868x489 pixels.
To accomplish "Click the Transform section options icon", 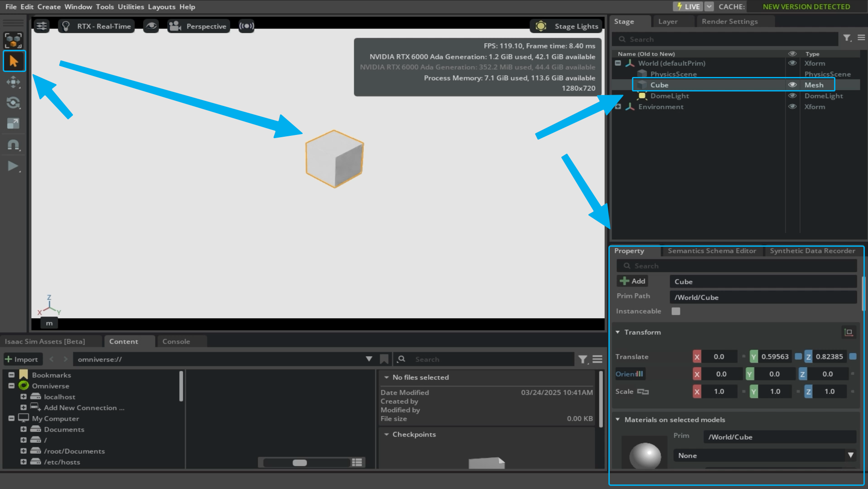I will coord(849,332).
